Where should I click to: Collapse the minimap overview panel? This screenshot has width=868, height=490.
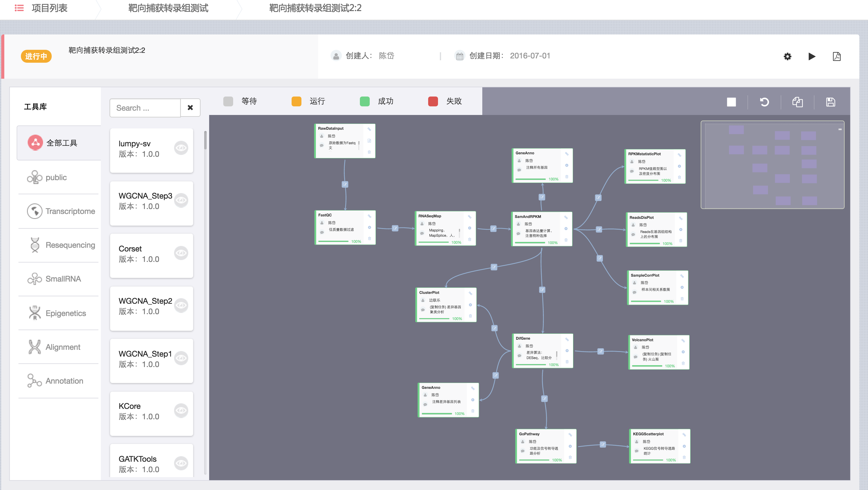(840, 129)
